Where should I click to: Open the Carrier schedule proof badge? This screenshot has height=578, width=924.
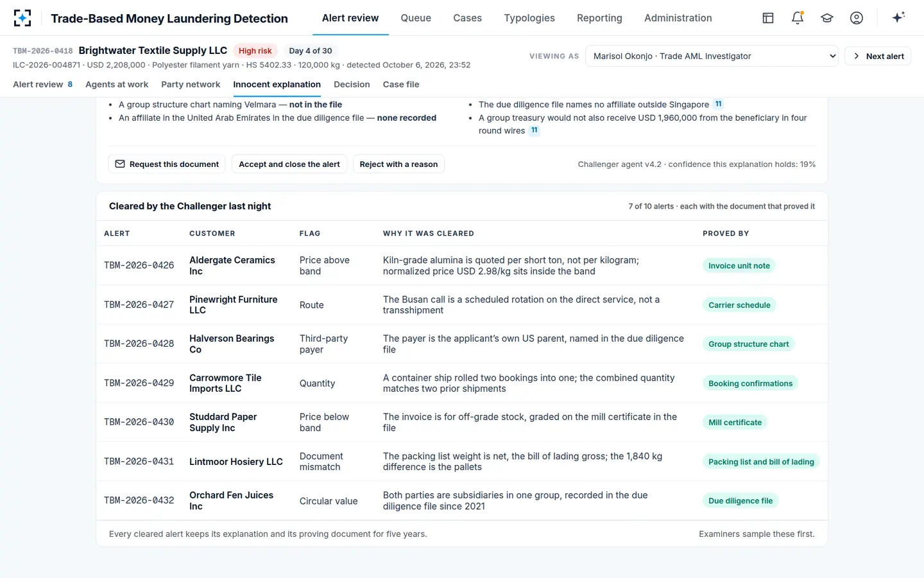[739, 305]
